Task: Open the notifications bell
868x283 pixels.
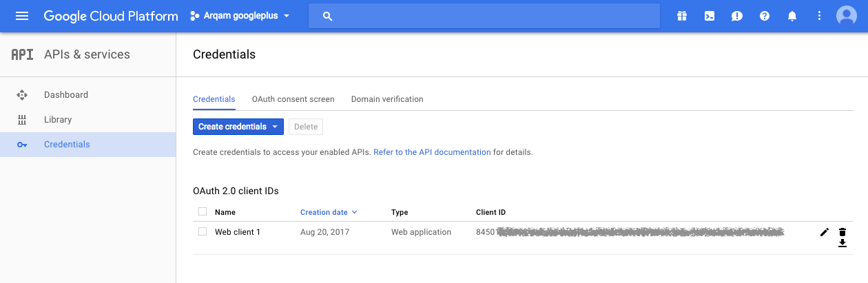Action: 792,16
